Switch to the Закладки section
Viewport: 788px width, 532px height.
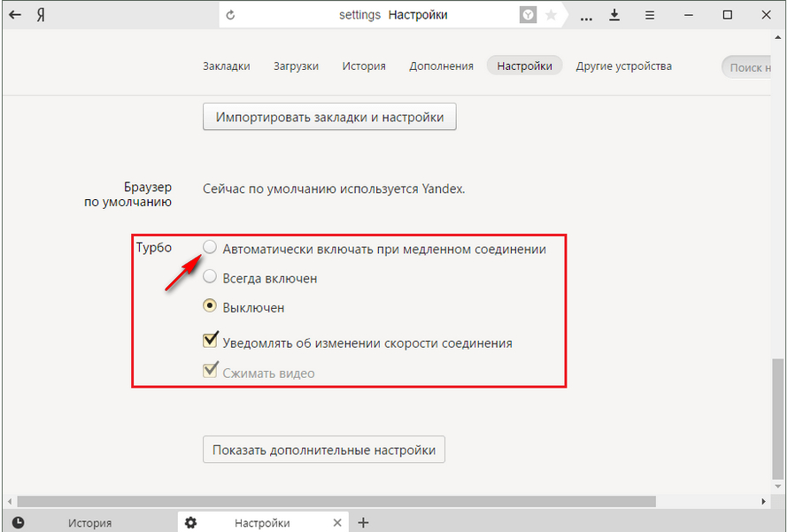point(226,66)
